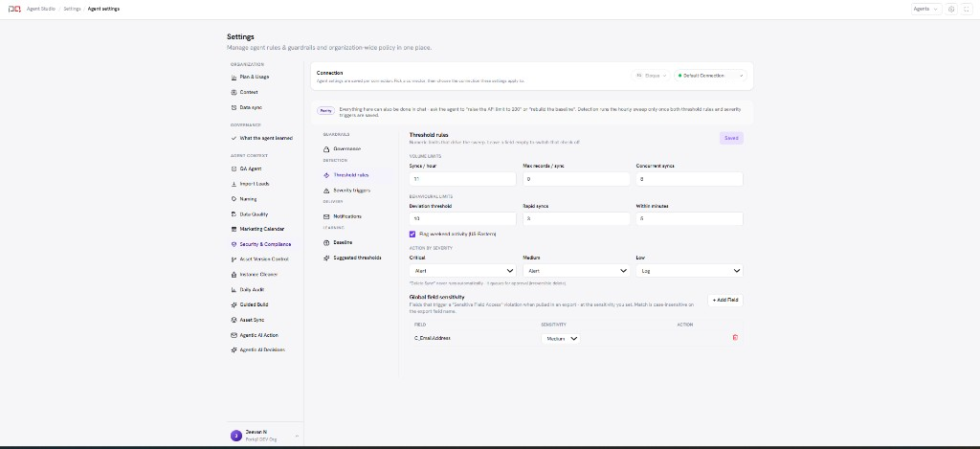Viewport: 980px width, 449px height.
Task: Click the Context icon in the sidebar
Action: click(x=234, y=92)
